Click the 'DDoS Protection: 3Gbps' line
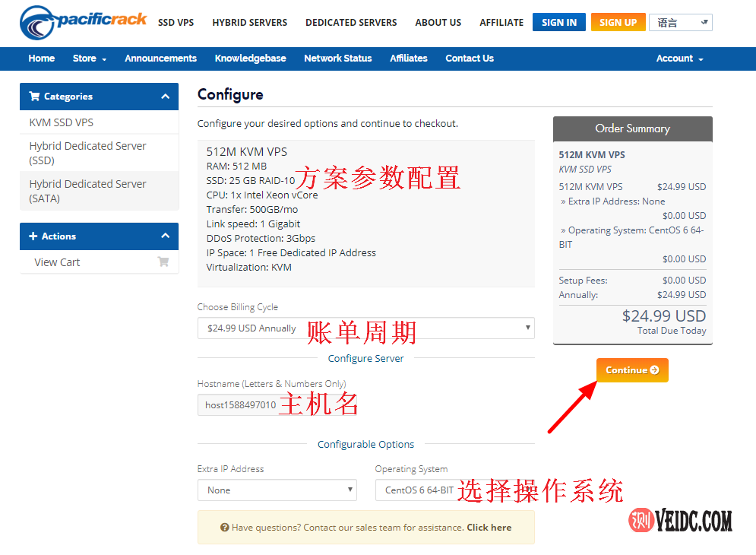Screen dimensions: 756x555 click(261, 239)
